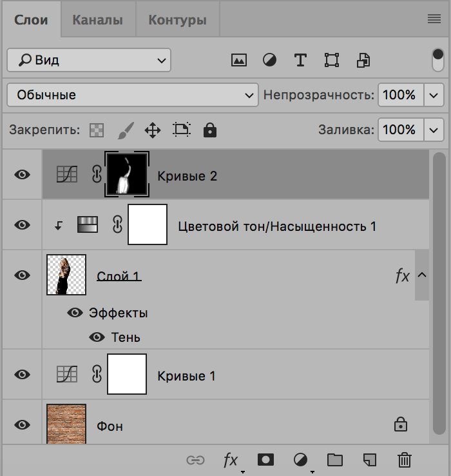Hide the Кривые 2 layer

[x=23, y=175]
